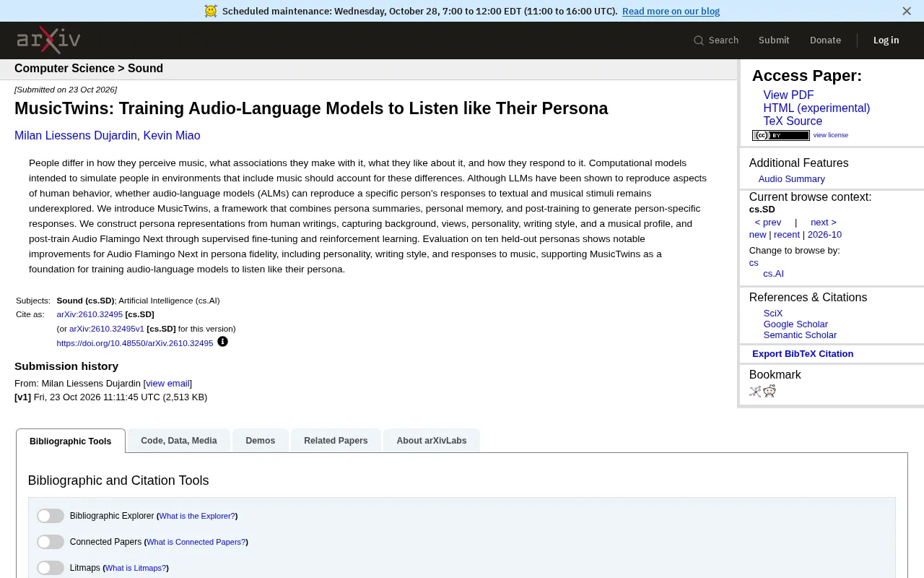Browse by cs.AI category
This screenshot has height=578, width=924.
point(773,274)
